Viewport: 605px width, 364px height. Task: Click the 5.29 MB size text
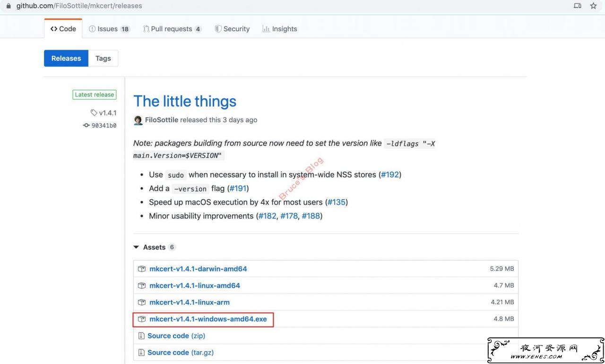click(x=502, y=269)
